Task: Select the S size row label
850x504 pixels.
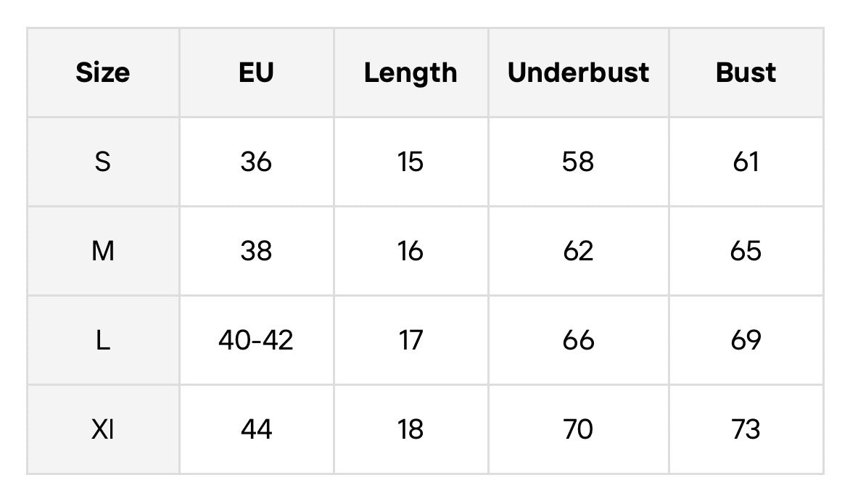Action: click(103, 162)
